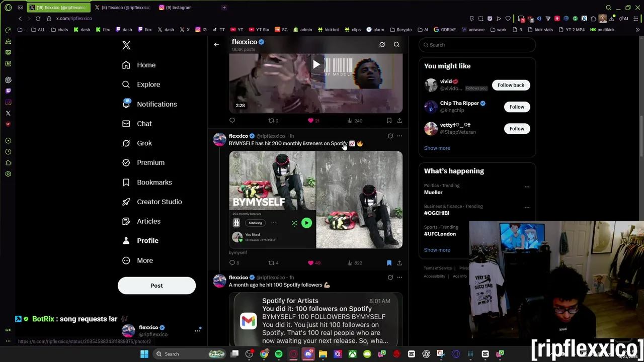This screenshot has width=644, height=362.
Task: Open Creator Studio in sidebar
Action: click(152, 202)
